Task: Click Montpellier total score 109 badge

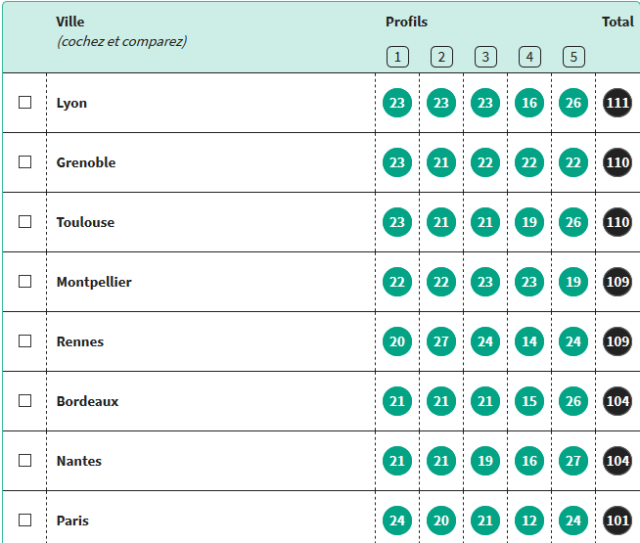Action: [618, 282]
